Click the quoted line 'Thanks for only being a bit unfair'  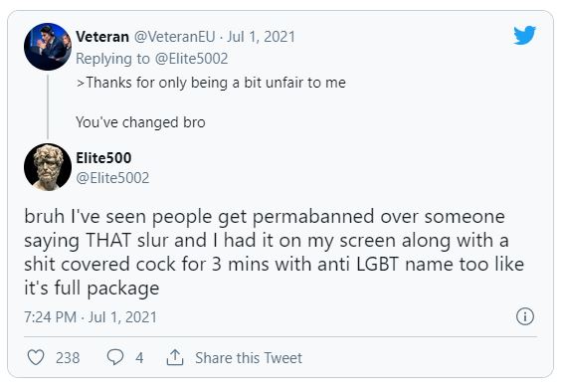click(211, 83)
